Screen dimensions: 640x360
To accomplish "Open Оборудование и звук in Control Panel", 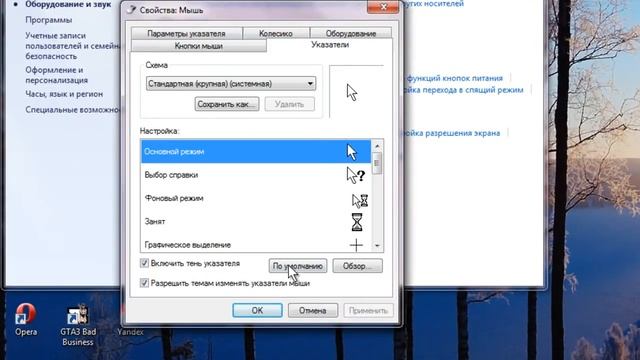I will pyautogui.click(x=68, y=4).
